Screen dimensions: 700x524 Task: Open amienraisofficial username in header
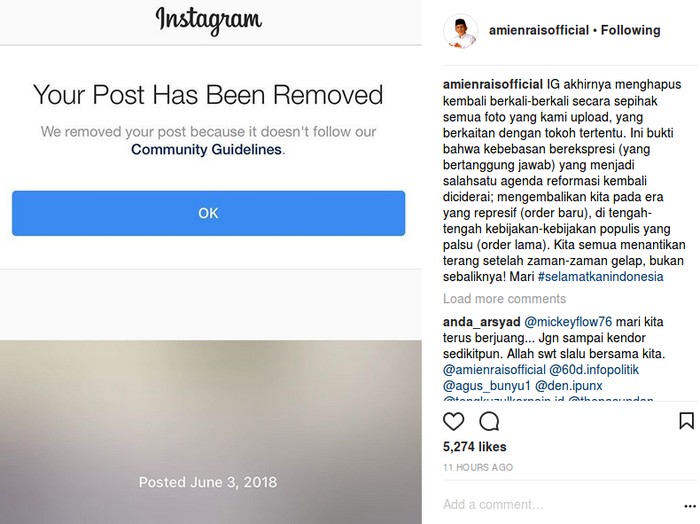(x=539, y=30)
